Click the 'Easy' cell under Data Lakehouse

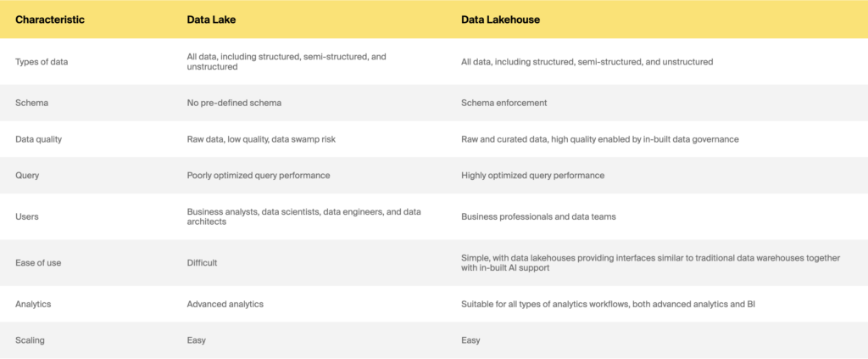point(470,340)
